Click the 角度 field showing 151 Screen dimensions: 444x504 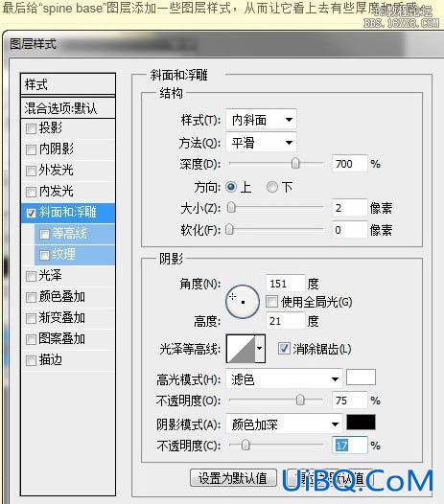286,284
